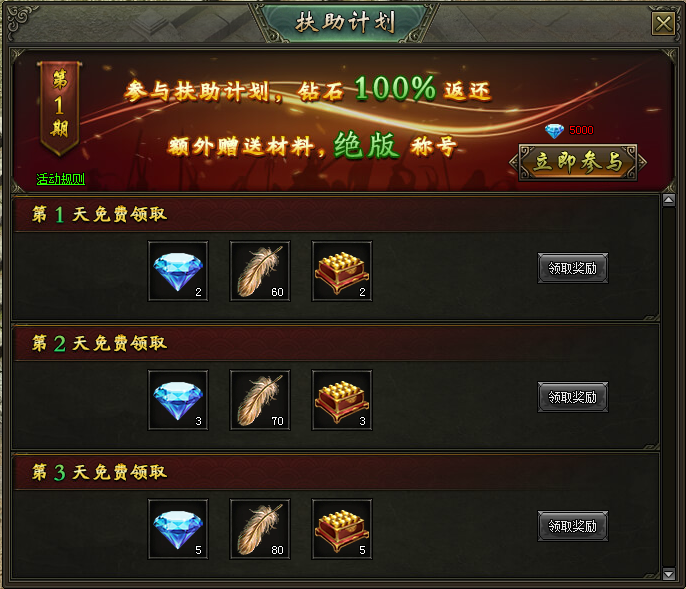Click the scrollbar up arrow
Screen dimensions: 686x589
pyautogui.click(x=668, y=200)
